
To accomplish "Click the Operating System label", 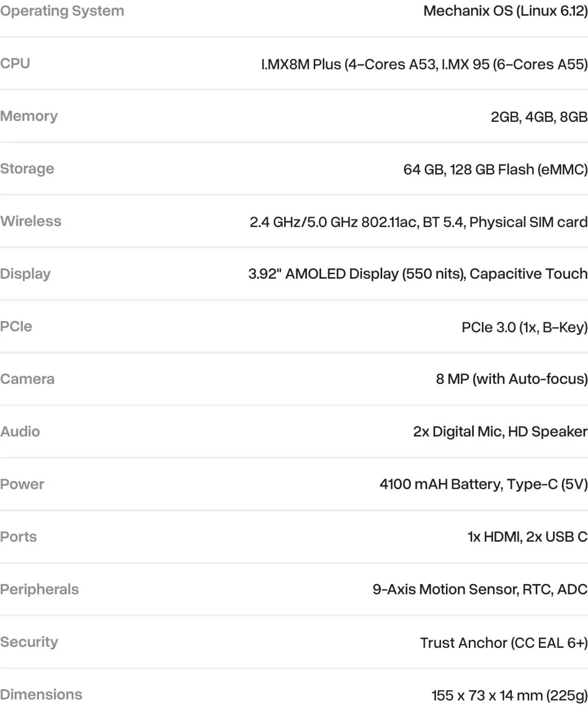I will [x=62, y=11].
